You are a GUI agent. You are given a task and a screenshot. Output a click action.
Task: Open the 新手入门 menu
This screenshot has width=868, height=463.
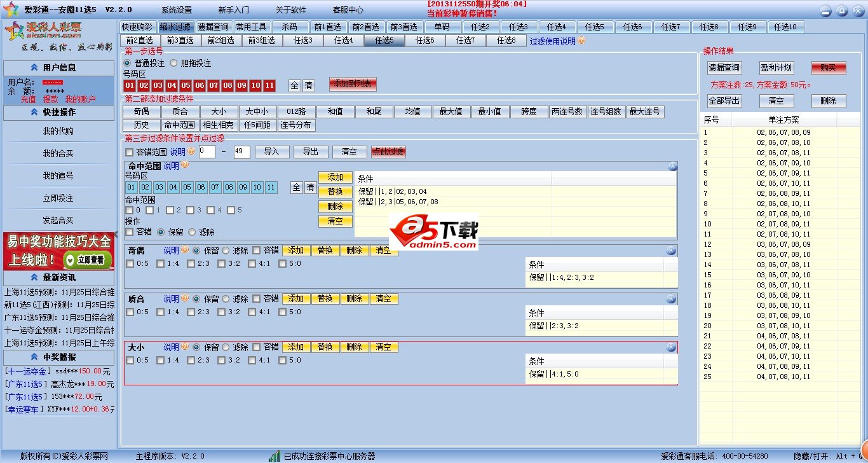tap(234, 10)
